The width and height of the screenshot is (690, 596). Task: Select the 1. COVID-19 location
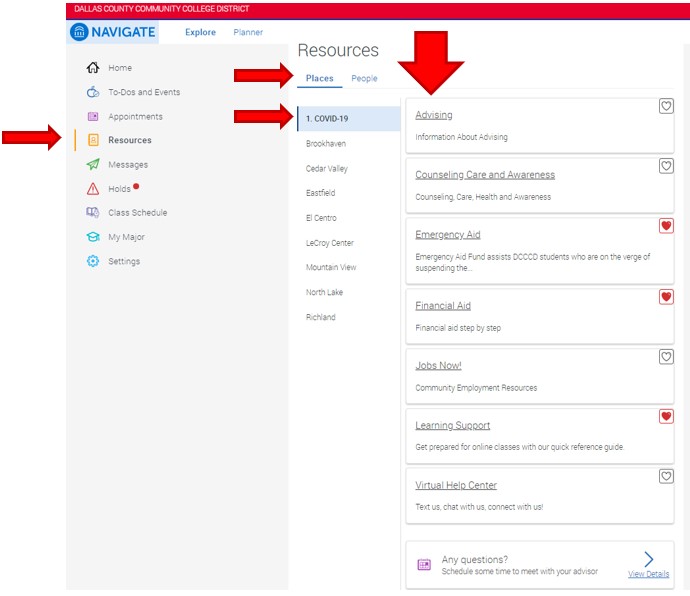point(349,118)
